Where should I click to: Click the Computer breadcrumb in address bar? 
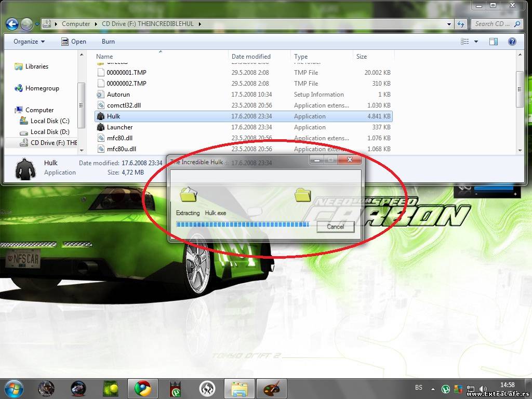(76, 24)
